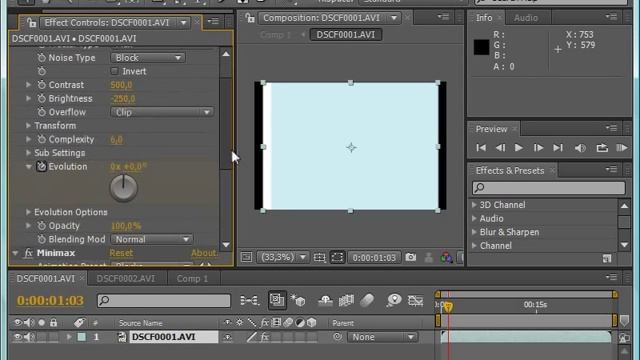Click the Play button in Preview
Screen dimensions: 640x360
tap(518, 148)
